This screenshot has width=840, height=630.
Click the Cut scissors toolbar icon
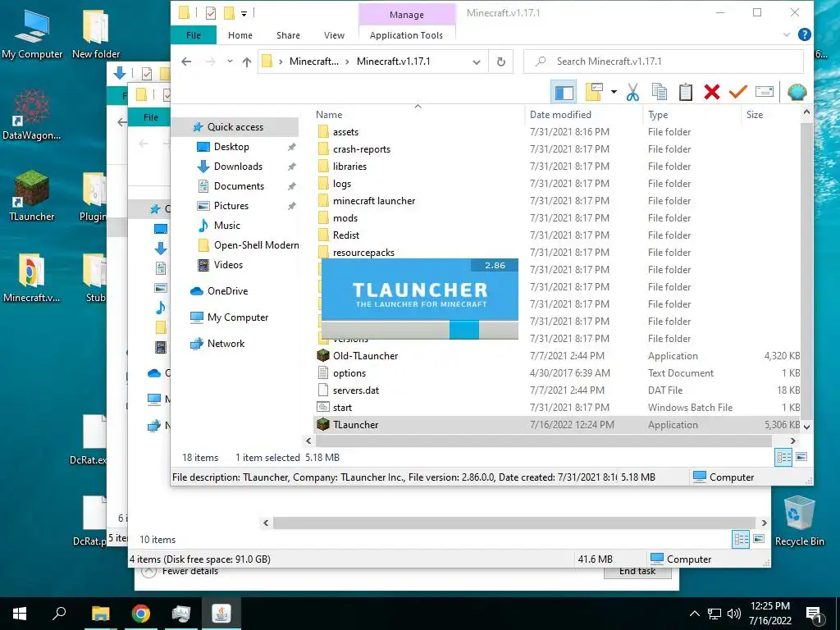pos(632,92)
